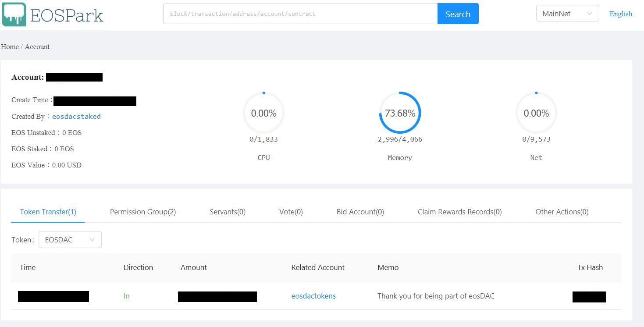644x327 pixels.
Task: Select the Token Transfer(1) tab
Action: tap(48, 212)
